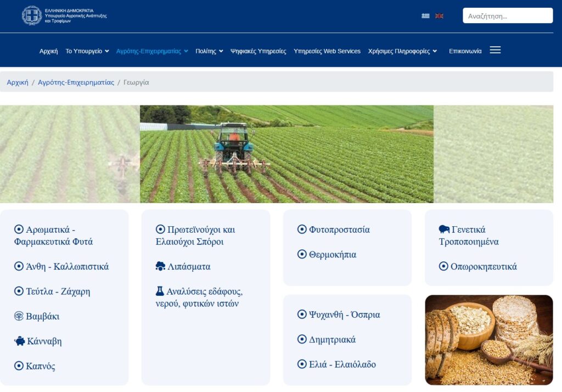
Task: Go to Ψηφιακές Υπηρεσίες menu item
Action: click(x=258, y=51)
